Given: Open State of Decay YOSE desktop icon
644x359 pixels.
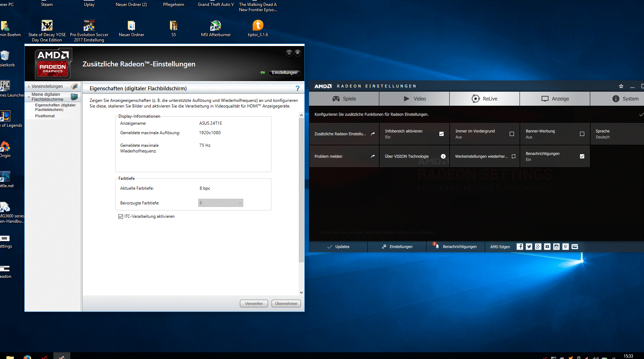Looking at the screenshot, I should tap(47, 31).
